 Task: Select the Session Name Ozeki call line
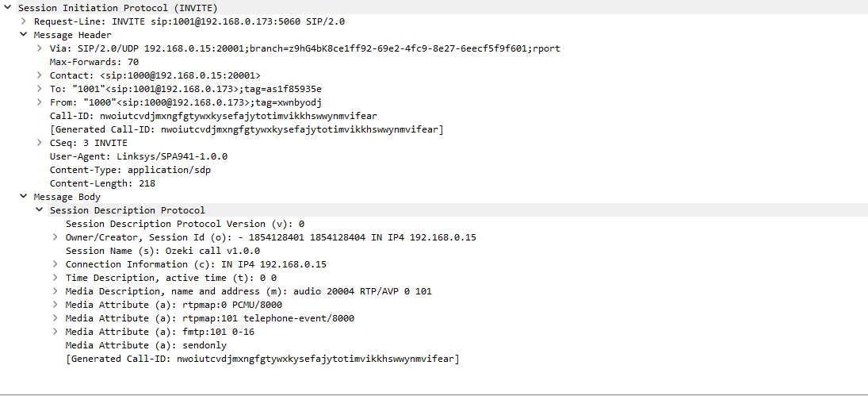click(163, 251)
